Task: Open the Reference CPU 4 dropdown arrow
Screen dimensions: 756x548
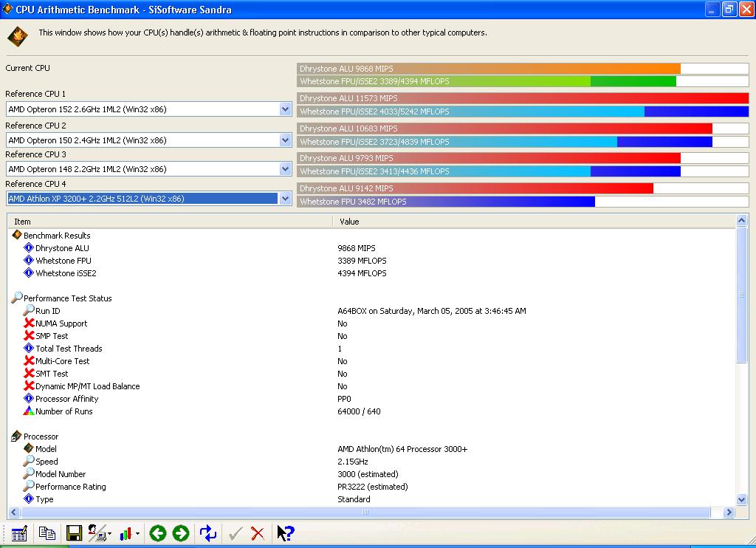Action: [286, 198]
